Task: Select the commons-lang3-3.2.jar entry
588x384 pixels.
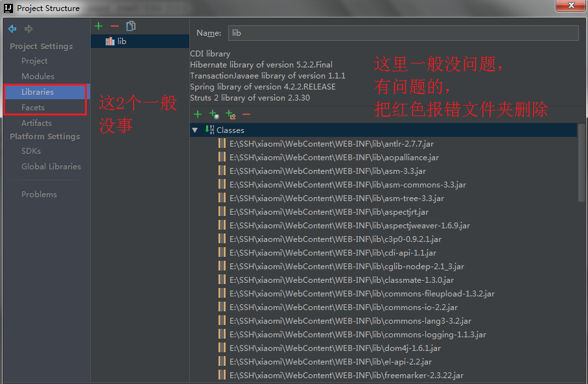Action: point(350,321)
